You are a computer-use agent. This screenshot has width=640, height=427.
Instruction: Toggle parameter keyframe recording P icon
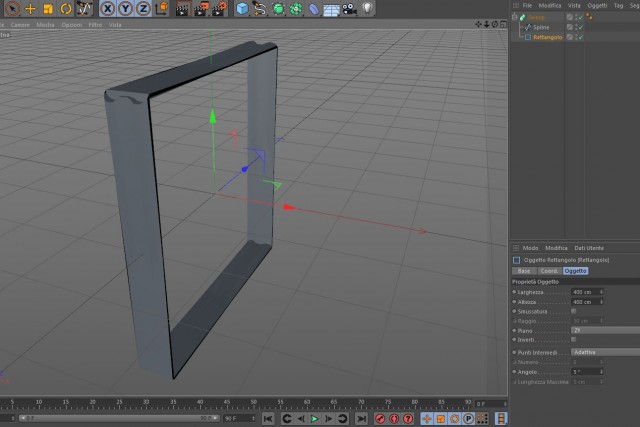(x=469, y=419)
